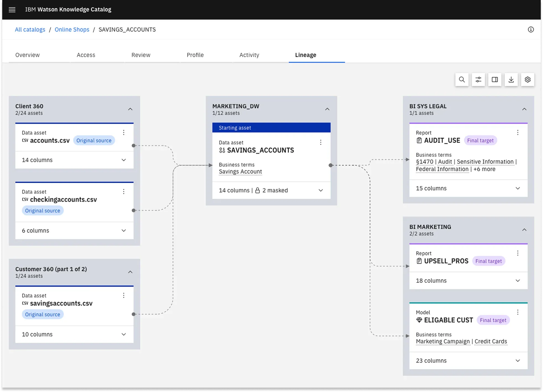The width and height of the screenshot is (543, 392).
Task: Open the Sensitive Information business term
Action: [x=485, y=162]
